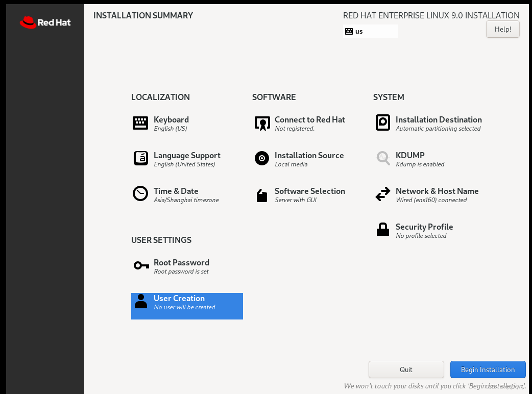The width and height of the screenshot is (532, 394).
Task: Click 'Local media' status text
Action: [291, 164]
